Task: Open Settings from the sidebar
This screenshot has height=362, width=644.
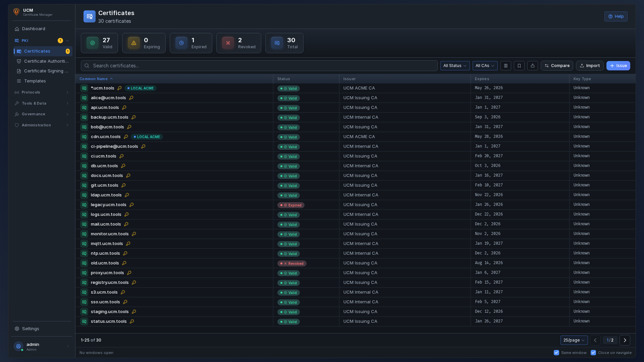Action: click(31, 329)
